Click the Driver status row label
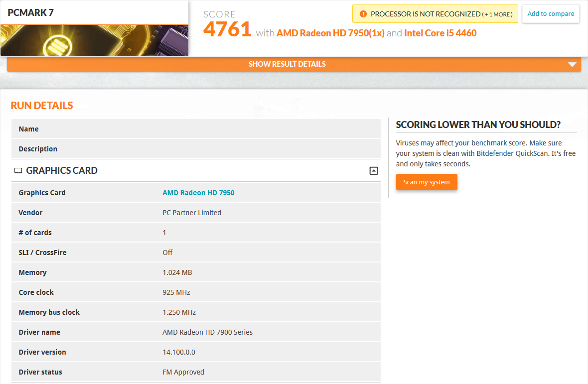Screen dimensions: 588x384 coord(40,372)
